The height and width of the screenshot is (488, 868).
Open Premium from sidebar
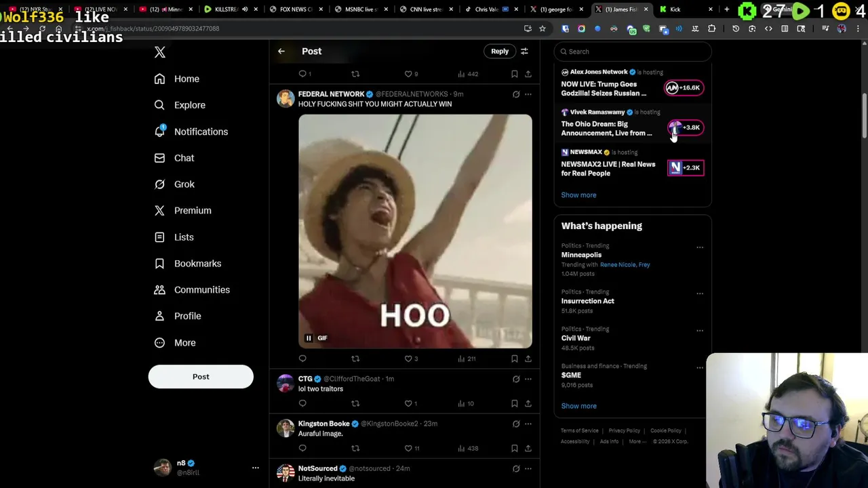[183, 211]
